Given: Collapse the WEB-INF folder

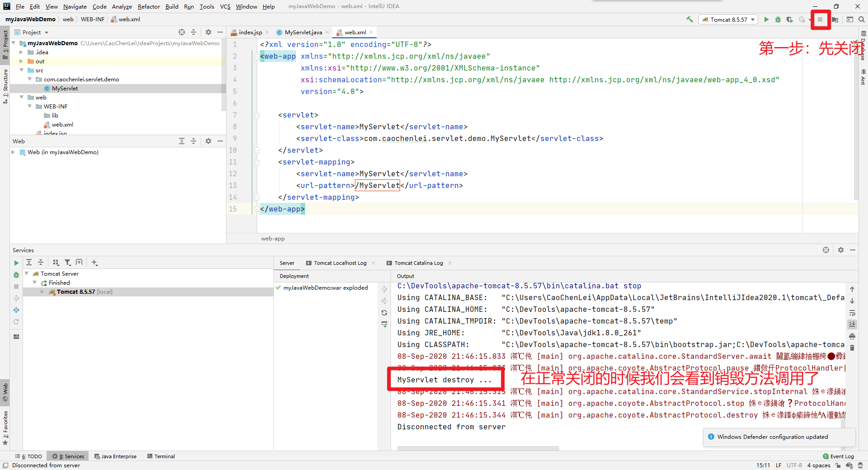Looking at the screenshot, I should (29, 106).
